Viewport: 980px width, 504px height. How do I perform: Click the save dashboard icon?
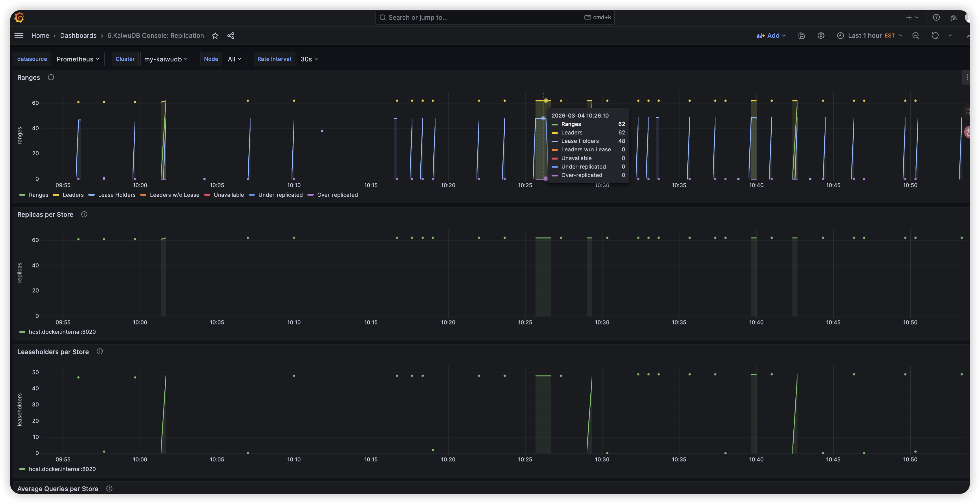click(801, 35)
